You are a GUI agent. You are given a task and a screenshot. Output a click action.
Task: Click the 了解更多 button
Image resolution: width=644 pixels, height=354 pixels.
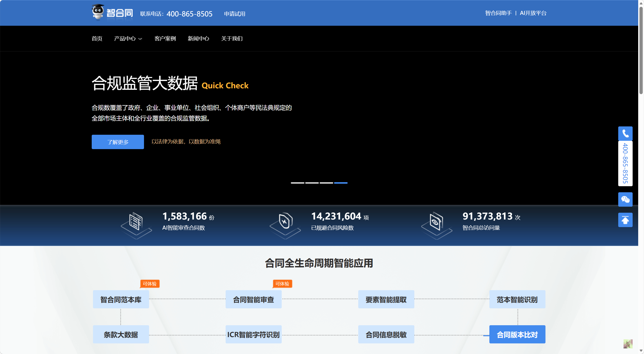[118, 142]
